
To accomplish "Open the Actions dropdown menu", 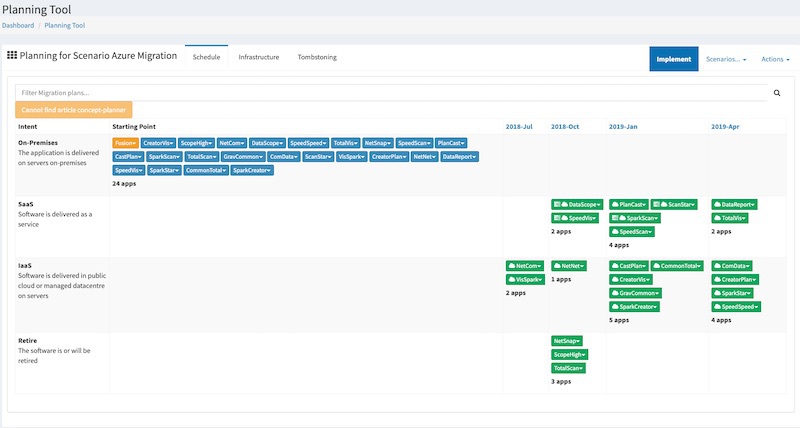I will coord(775,59).
